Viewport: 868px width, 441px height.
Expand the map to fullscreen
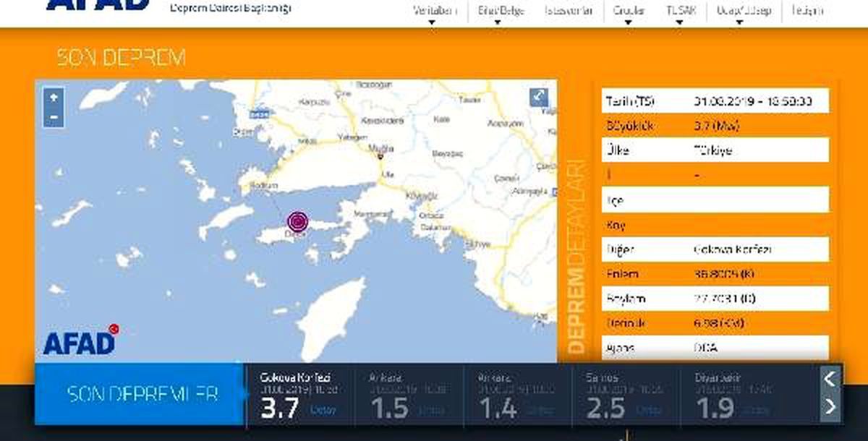click(x=539, y=97)
